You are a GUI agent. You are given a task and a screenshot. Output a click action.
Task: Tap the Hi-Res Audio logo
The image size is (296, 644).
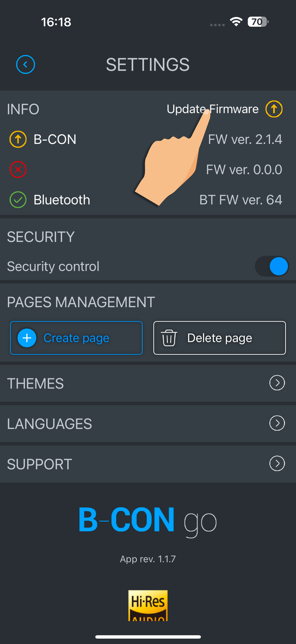(x=148, y=605)
